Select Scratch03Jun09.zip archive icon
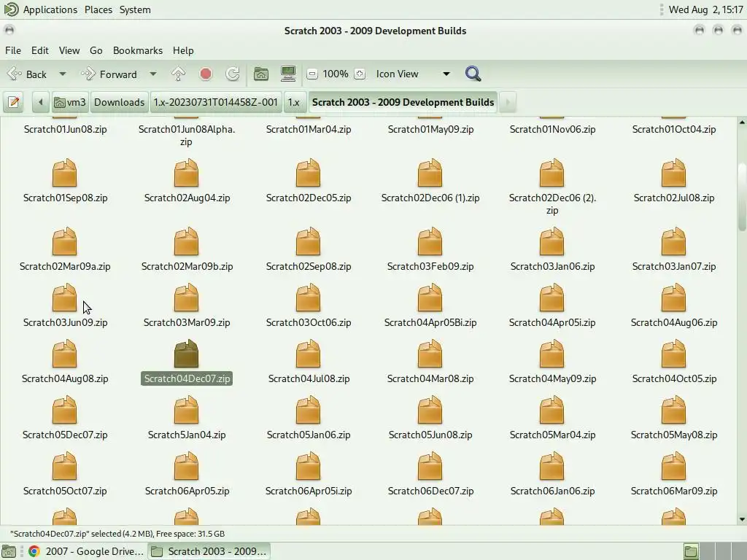Screen dimensions: 747x560 (64, 297)
